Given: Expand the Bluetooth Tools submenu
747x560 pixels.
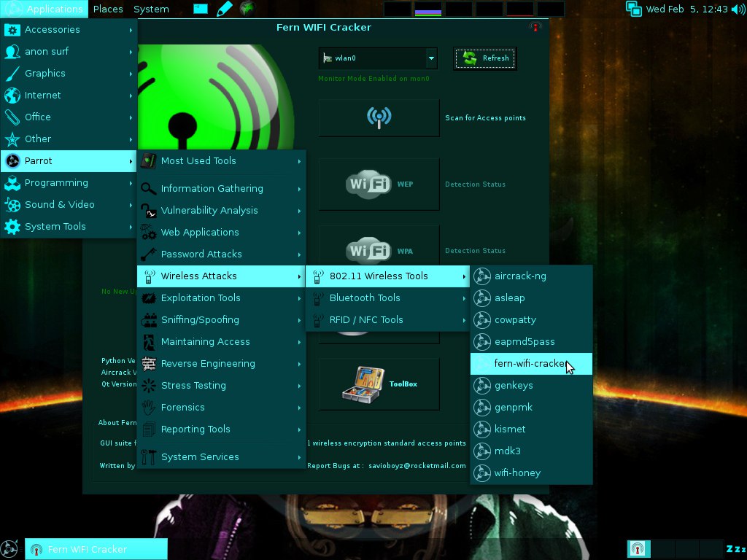Looking at the screenshot, I should coord(388,298).
